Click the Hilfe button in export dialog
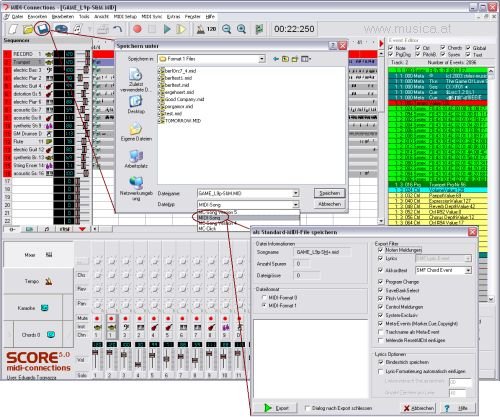 click(458, 408)
